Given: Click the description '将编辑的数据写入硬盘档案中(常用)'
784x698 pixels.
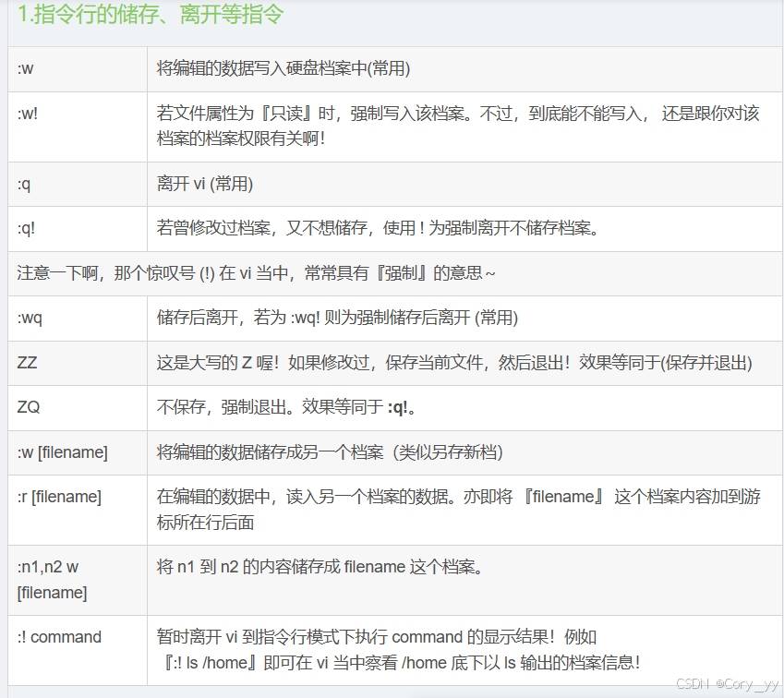Looking at the screenshot, I should (283, 68).
